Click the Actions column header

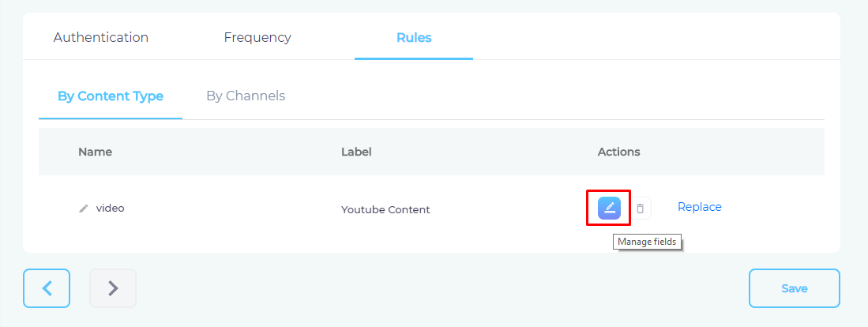[619, 152]
